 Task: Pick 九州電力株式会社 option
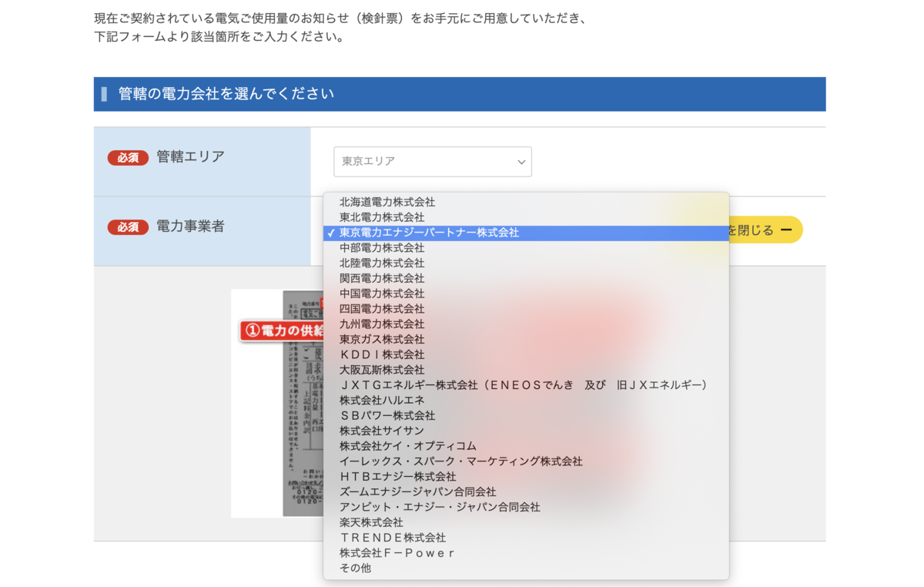coord(526,324)
